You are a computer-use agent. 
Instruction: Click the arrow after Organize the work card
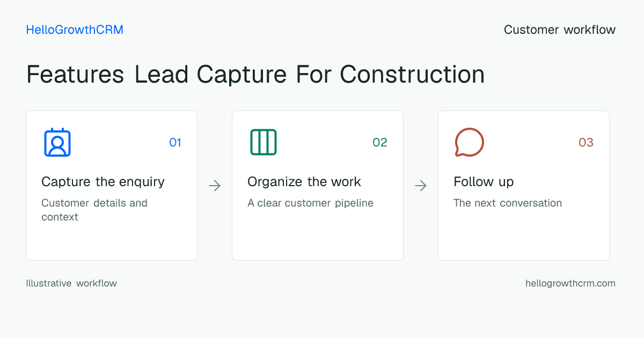[421, 186]
